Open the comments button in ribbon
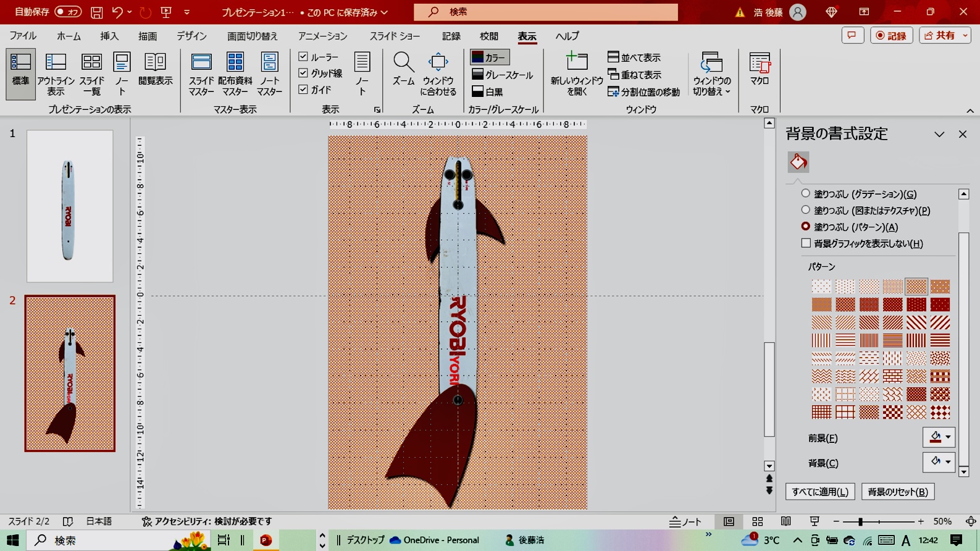The width and height of the screenshot is (980, 551). pyautogui.click(x=852, y=36)
